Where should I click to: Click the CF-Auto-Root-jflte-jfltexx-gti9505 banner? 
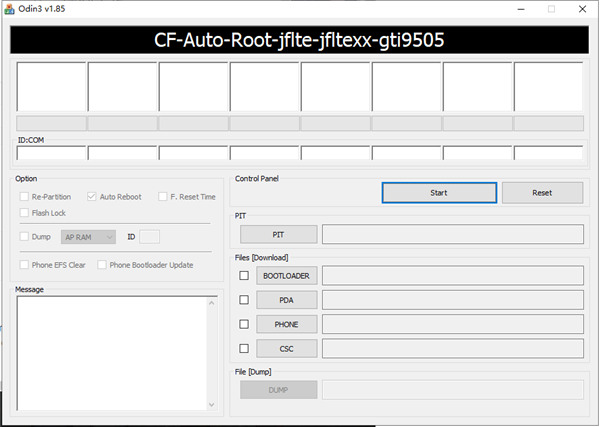pos(299,40)
